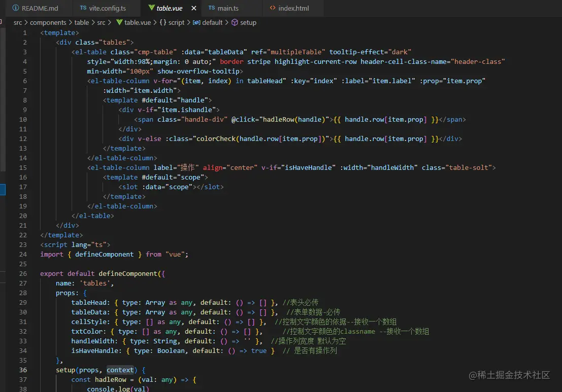Open the 'components' breadcrumb segment
The width and height of the screenshot is (562, 392).
48,22
